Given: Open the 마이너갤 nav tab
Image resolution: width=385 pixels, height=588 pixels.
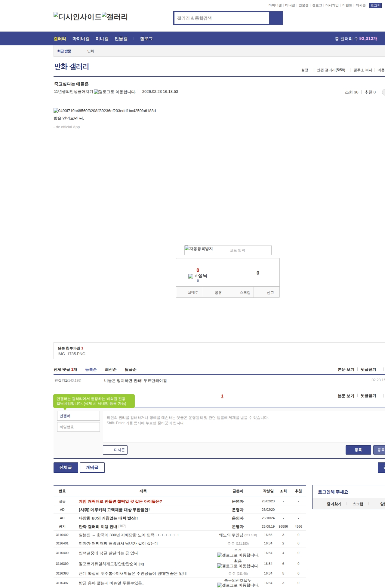Looking at the screenshot, I should [81, 38].
